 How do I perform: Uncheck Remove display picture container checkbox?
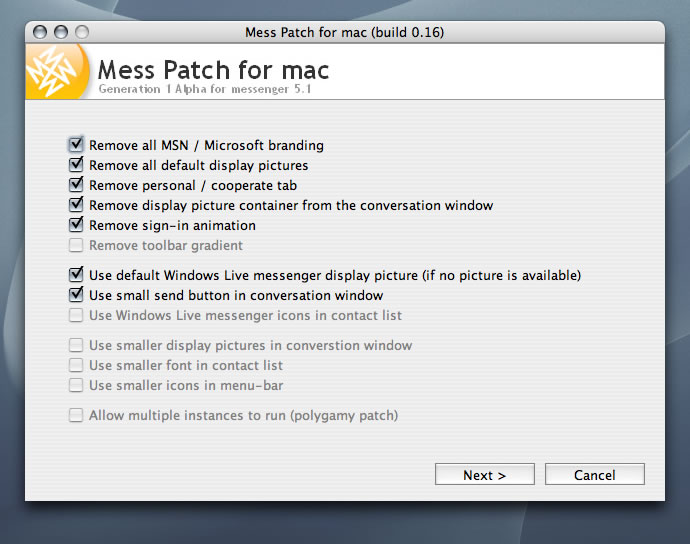76,205
